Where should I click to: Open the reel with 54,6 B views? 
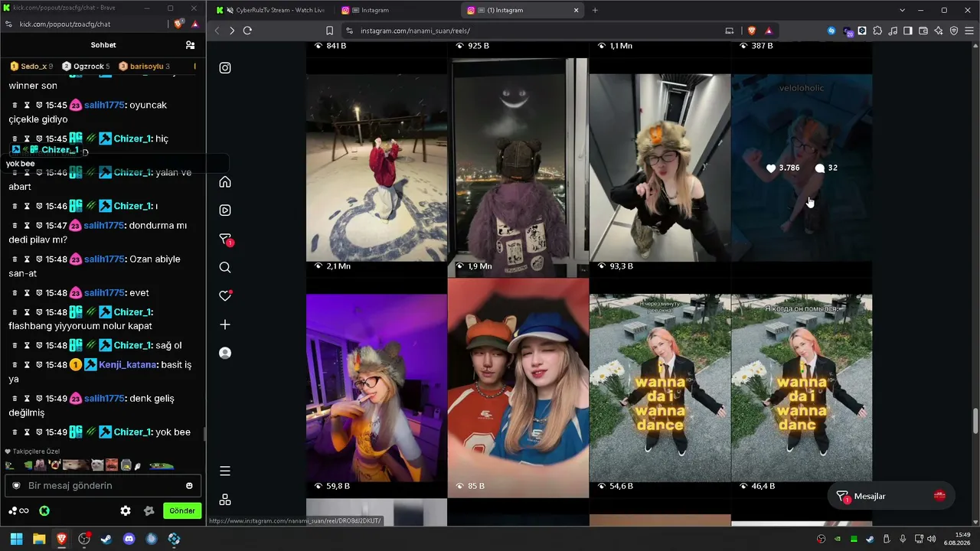click(x=660, y=388)
